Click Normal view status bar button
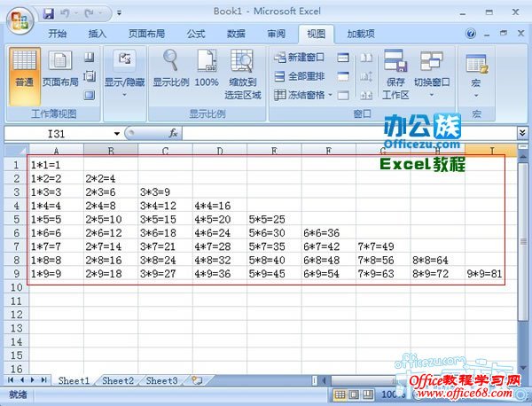Viewport: 532px width, 406px height. coord(340,394)
